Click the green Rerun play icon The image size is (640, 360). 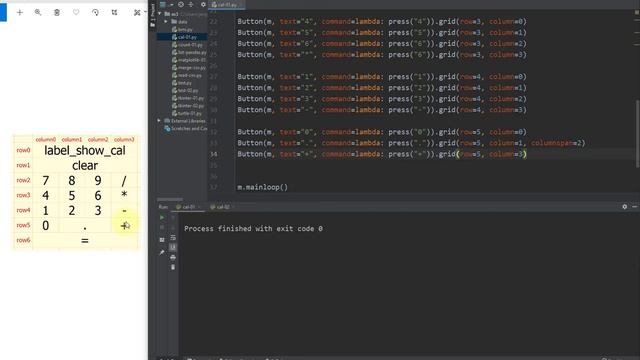(162, 218)
